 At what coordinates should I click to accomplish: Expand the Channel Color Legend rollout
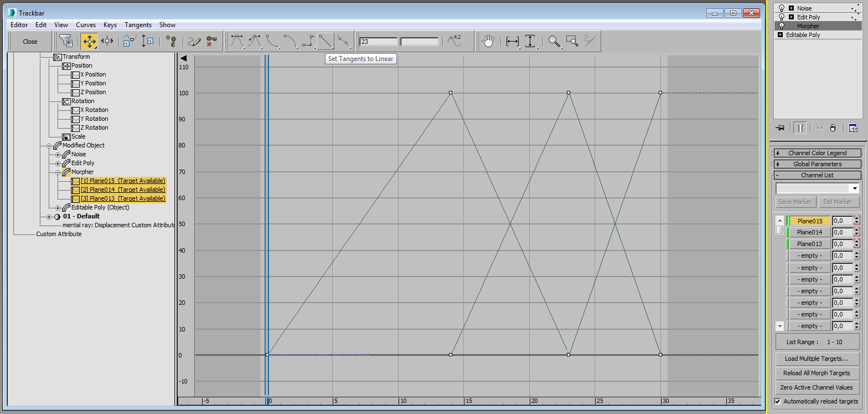pyautogui.click(x=818, y=153)
